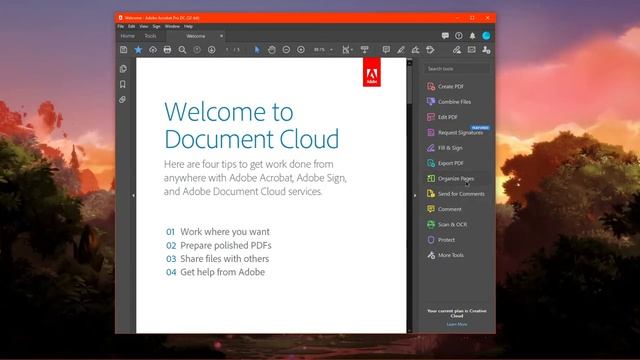Switch to the Tools tab
Viewport: 640px width, 360px height.
click(151, 36)
